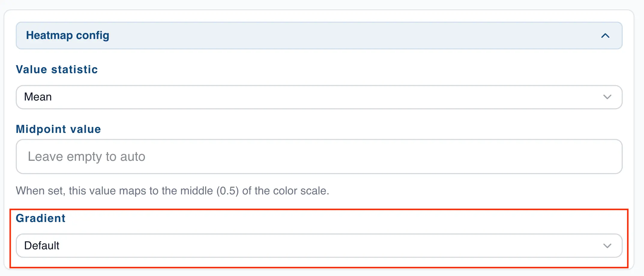The width and height of the screenshot is (644, 276).
Task: Click the Value statistic label
Action: click(x=57, y=69)
